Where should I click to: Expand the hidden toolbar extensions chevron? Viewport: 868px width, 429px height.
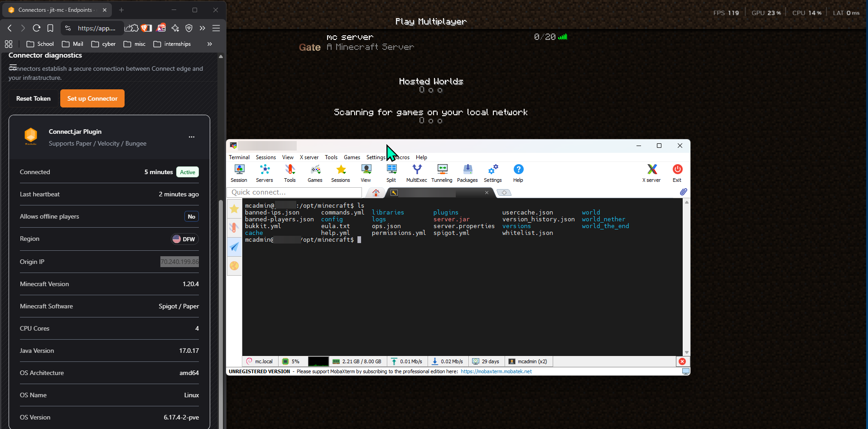pyautogui.click(x=203, y=28)
